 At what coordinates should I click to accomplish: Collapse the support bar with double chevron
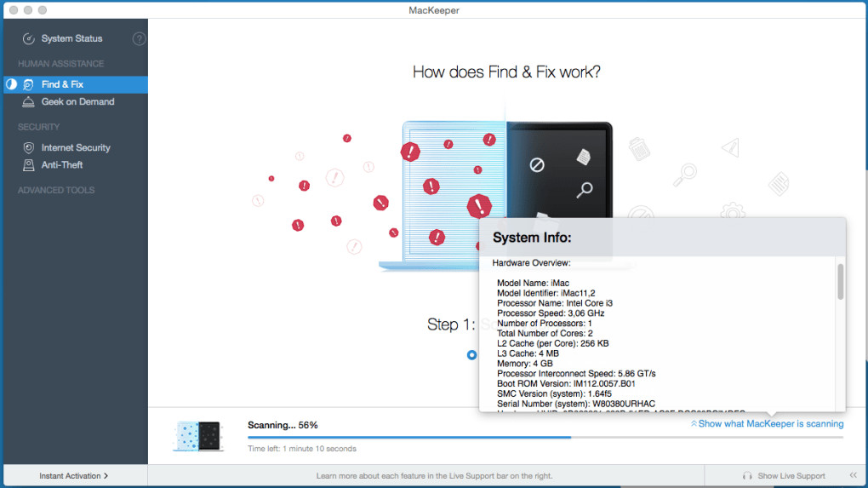[x=853, y=475]
